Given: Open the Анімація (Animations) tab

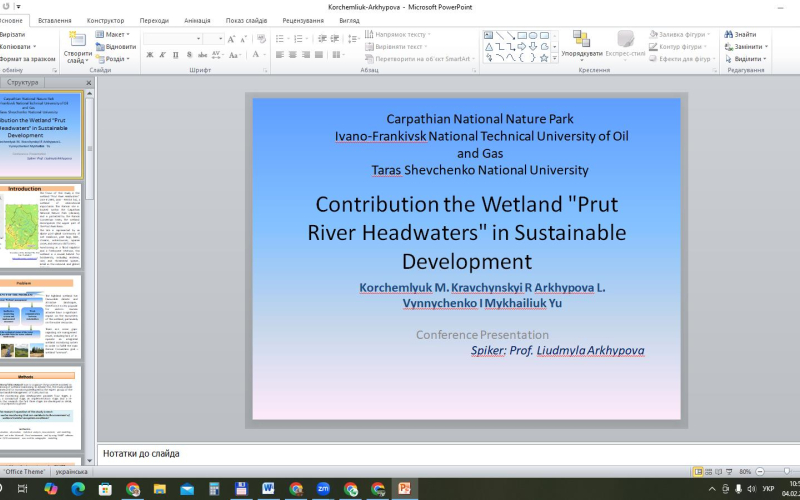Looking at the screenshot, I should 197,20.
